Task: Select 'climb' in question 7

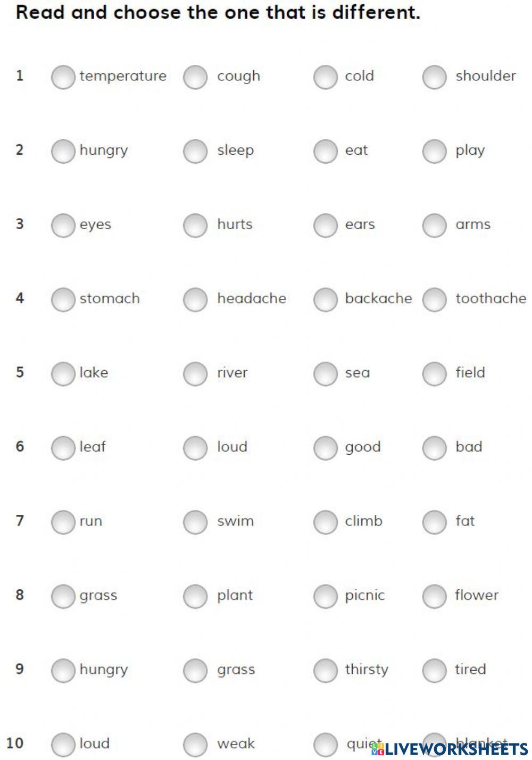Action: tap(325, 522)
